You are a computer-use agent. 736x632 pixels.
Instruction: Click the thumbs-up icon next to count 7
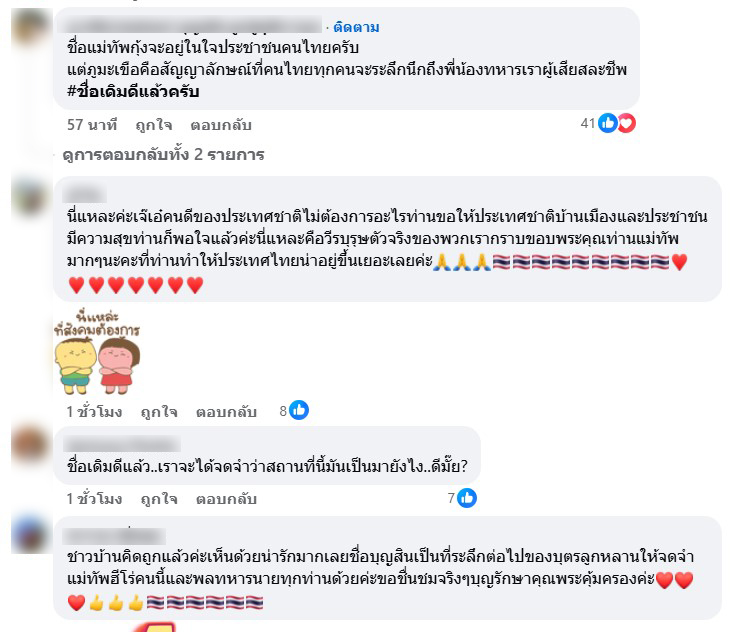(x=467, y=498)
